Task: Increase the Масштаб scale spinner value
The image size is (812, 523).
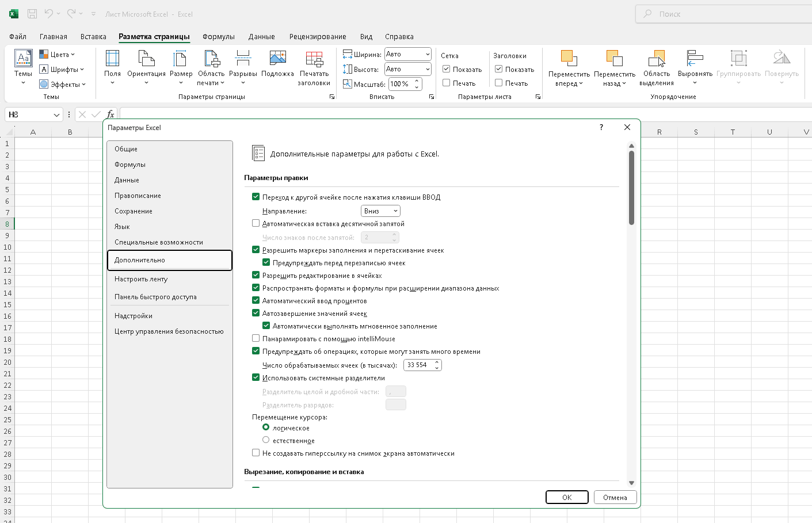Action: [x=417, y=81]
